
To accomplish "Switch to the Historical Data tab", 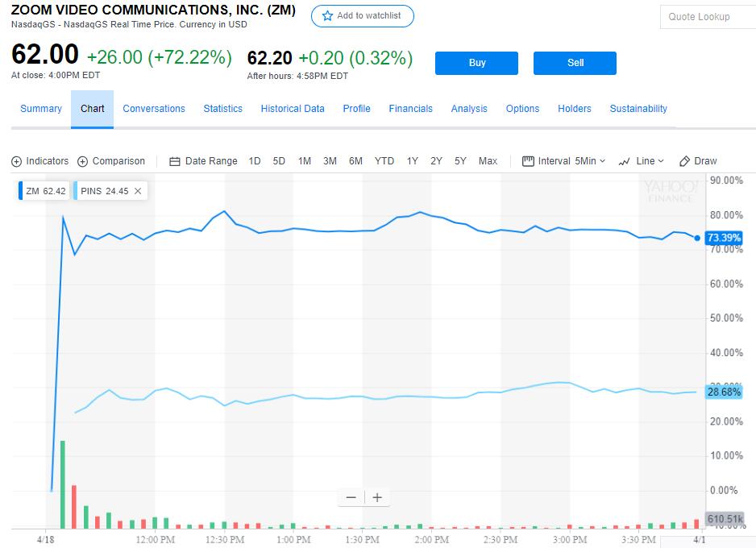I will point(293,109).
